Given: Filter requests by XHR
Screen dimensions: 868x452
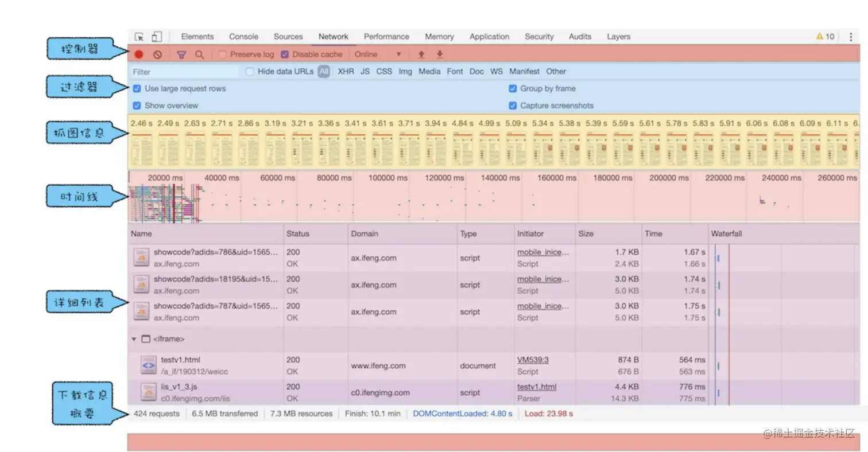Looking at the screenshot, I should [x=346, y=72].
